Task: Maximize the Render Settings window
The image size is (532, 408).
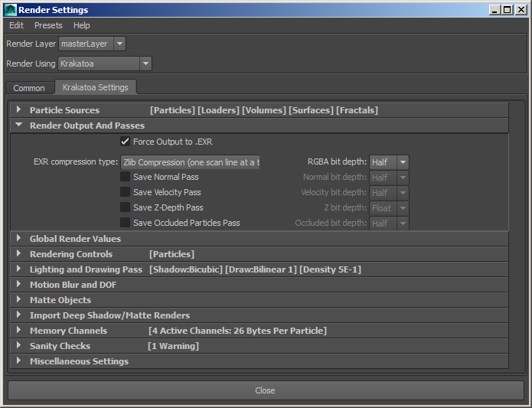Action: pos(508,10)
